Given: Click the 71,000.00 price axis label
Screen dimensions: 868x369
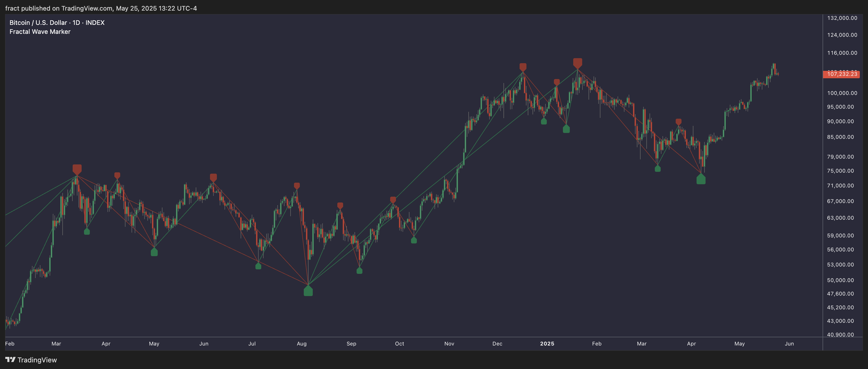Looking at the screenshot, I should 840,186.
